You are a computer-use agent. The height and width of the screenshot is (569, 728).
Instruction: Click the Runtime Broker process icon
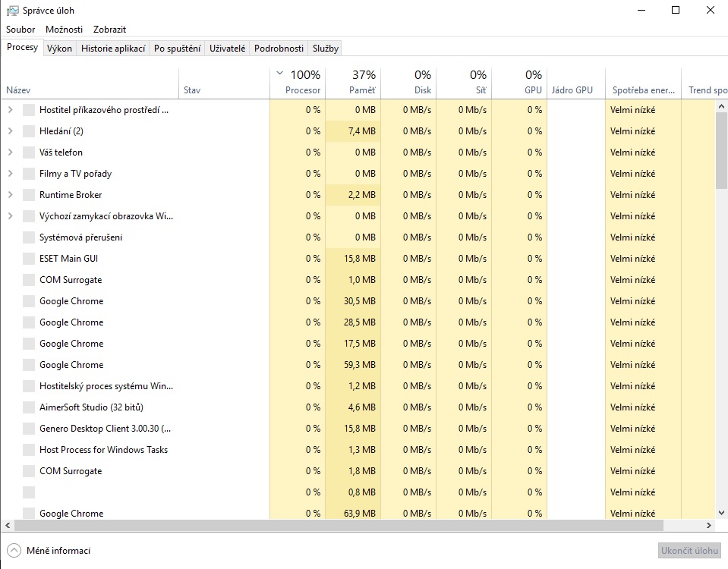(29, 195)
